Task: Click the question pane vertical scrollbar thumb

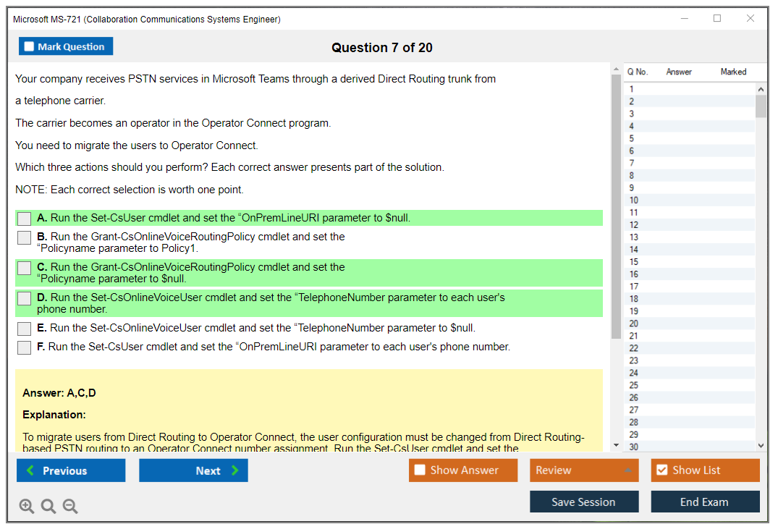Action: pyautogui.click(x=616, y=206)
